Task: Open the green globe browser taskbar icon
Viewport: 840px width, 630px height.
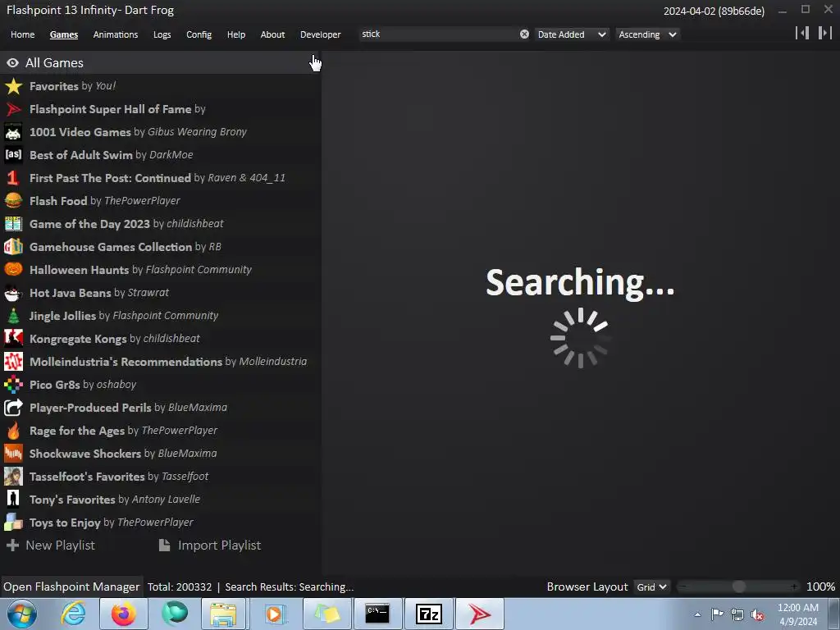Action: [175, 614]
